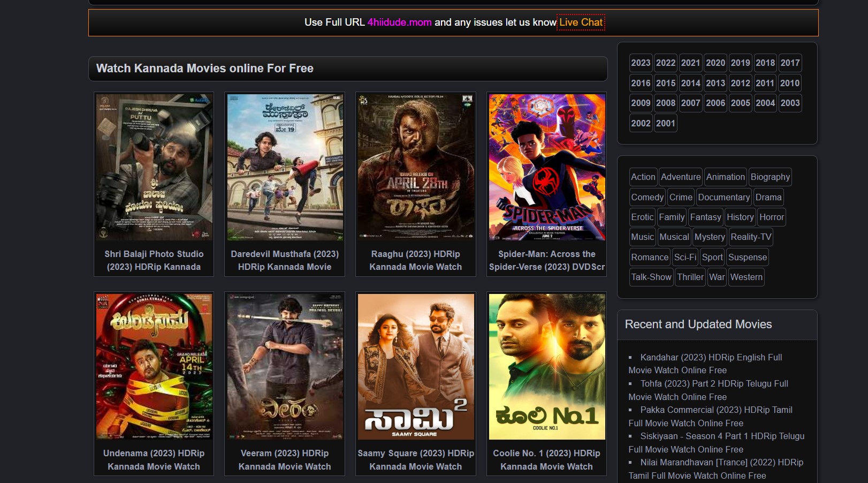This screenshot has width=868, height=483.
Task: Open Kandahar (2023) HDRip English recent link
Action: coord(705,364)
